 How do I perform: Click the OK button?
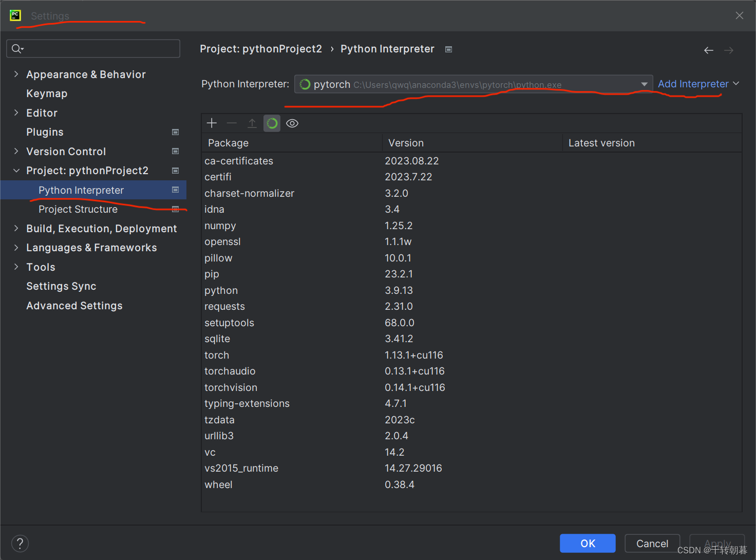[588, 544]
